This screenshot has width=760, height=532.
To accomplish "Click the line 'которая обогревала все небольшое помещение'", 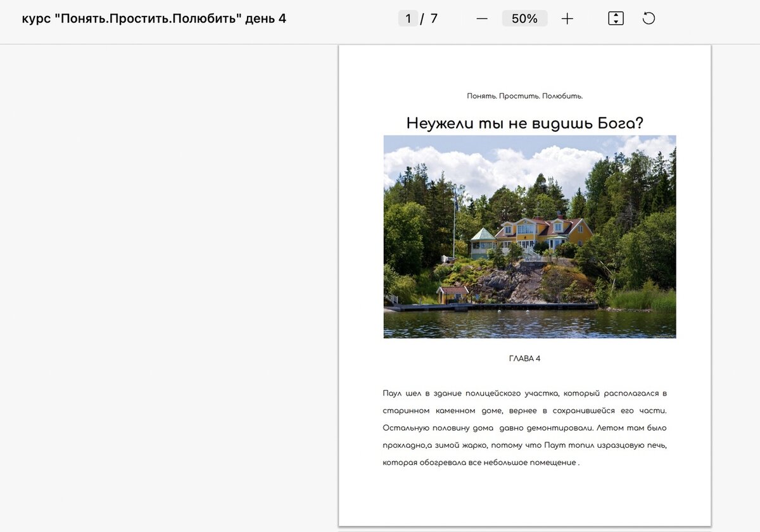I will pos(481,462).
